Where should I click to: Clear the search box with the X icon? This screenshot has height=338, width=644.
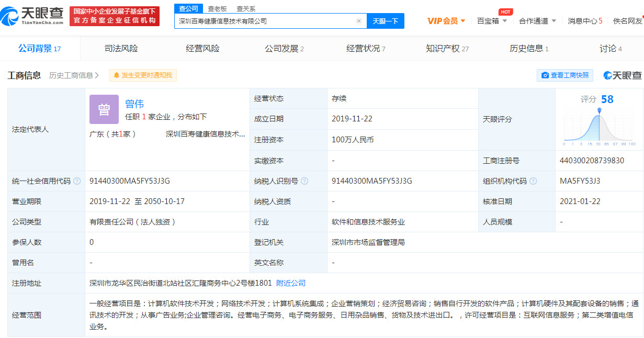359,21
